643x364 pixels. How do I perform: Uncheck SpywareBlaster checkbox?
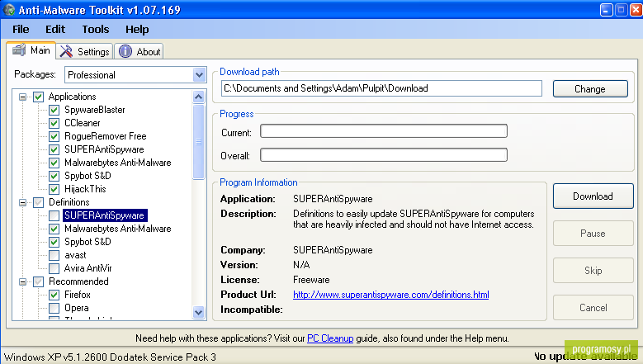tap(54, 111)
